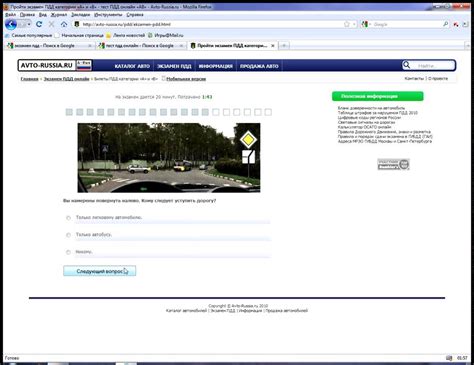This screenshot has height=365, width=474.
Task: Open the ПРОДАЖА АВТО site section
Action: pyautogui.click(x=259, y=66)
